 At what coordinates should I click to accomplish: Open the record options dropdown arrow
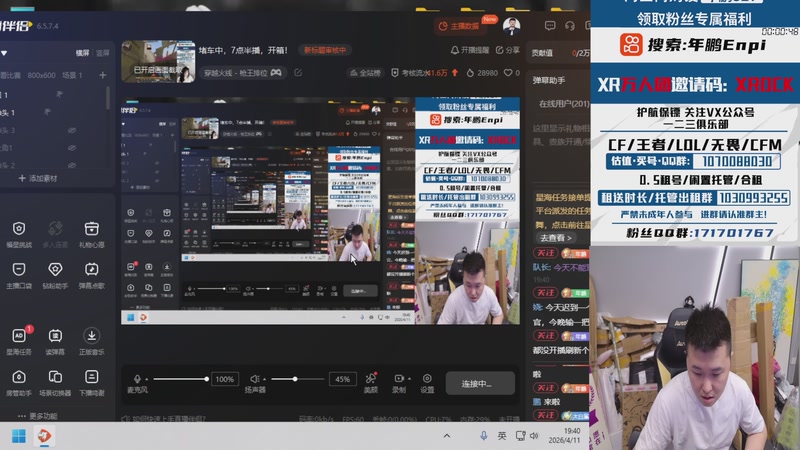[409, 379]
